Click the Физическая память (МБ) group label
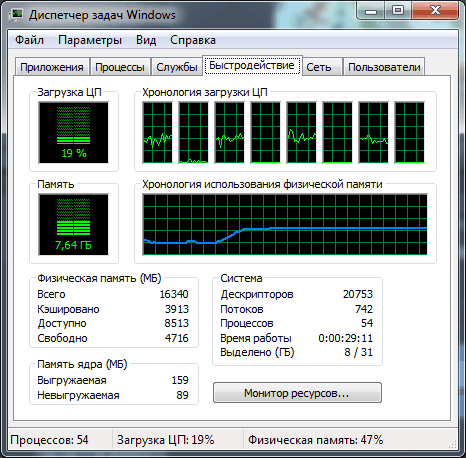 (x=99, y=278)
